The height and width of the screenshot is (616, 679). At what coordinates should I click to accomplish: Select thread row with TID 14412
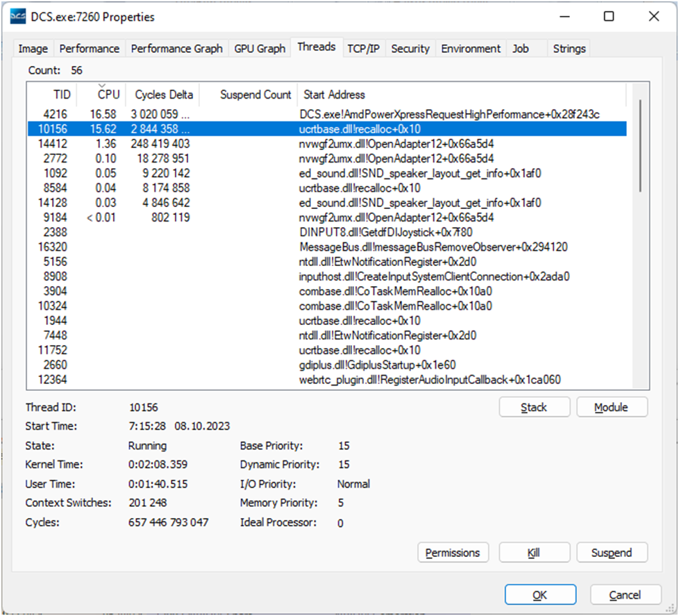pos(327,144)
